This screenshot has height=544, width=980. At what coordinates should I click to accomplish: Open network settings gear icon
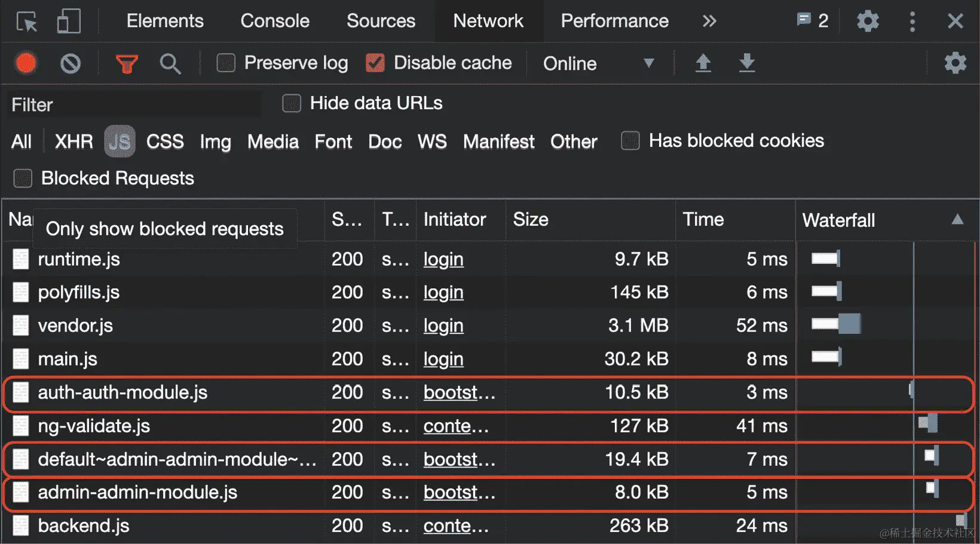point(955,63)
